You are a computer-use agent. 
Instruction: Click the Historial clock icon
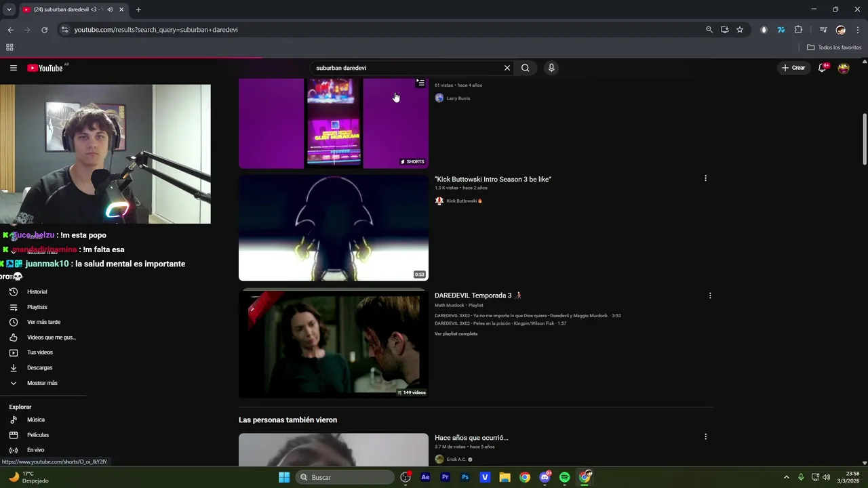(14, 291)
